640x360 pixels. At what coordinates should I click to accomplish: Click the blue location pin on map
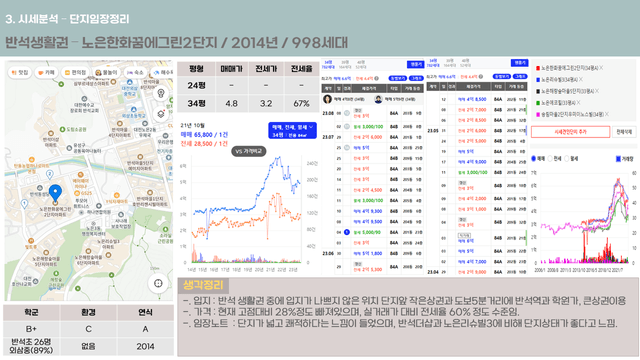click(55, 193)
